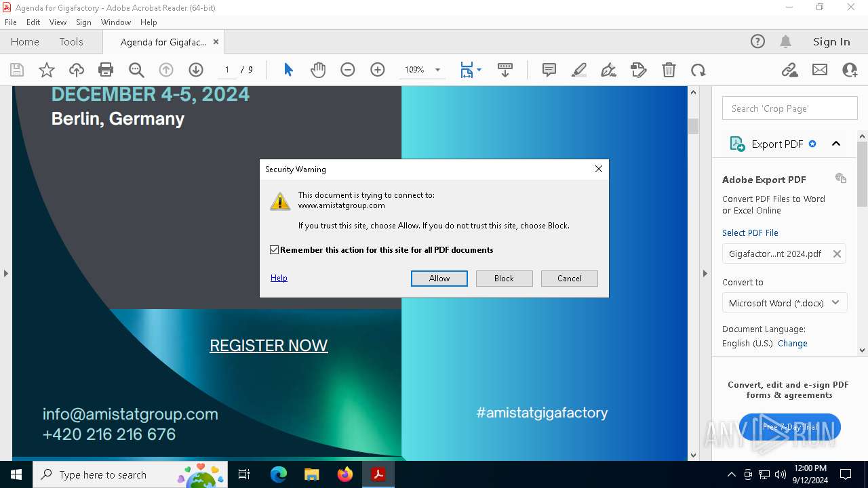Close the Security Warning dialog X
Image resolution: width=868 pixels, height=488 pixels.
point(599,169)
